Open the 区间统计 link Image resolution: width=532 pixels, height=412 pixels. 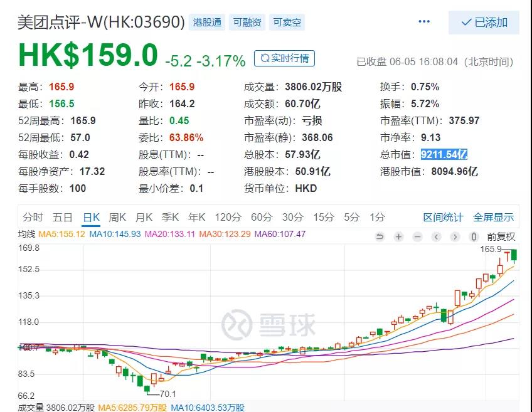(443, 218)
